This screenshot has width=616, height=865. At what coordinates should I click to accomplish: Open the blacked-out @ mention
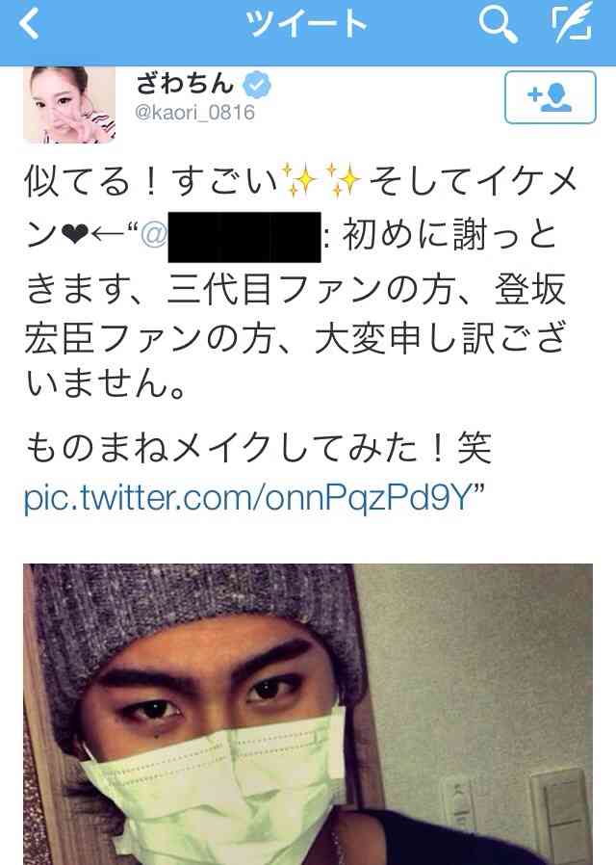(x=230, y=236)
